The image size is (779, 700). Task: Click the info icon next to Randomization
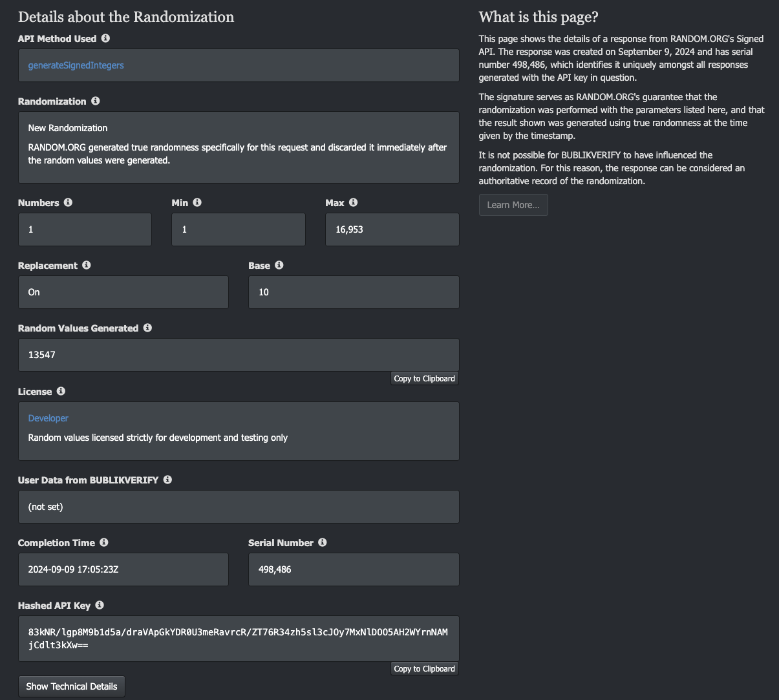coord(96,101)
